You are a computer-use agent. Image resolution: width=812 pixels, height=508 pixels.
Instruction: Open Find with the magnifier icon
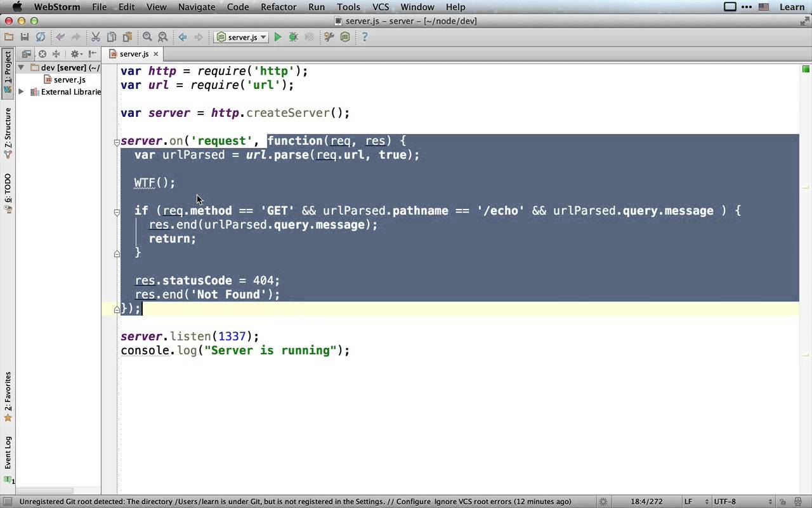147,37
